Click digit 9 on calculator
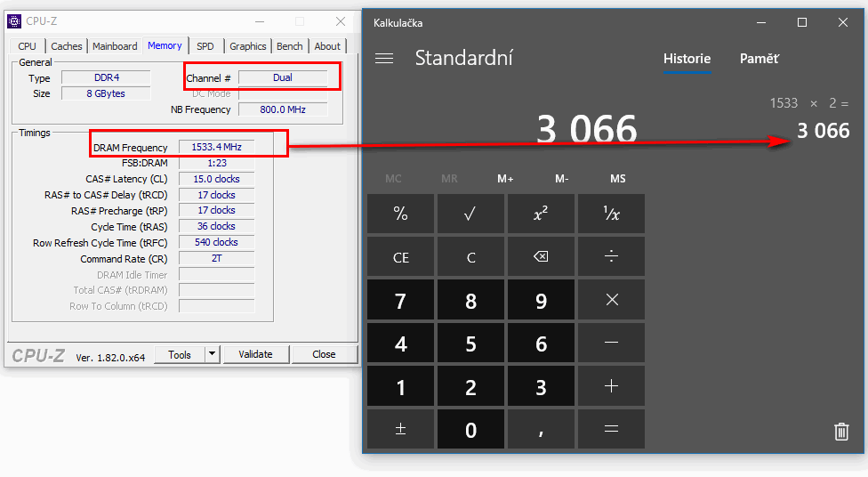Image resolution: width=868 pixels, height=477 pixels. (541, 300)
